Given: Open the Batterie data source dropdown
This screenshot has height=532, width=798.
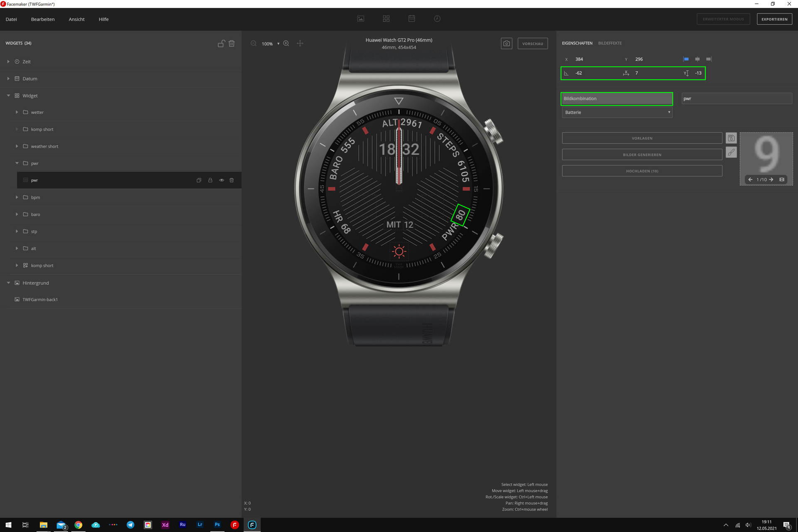Looking at the screenshot, I should pos(617,112).
